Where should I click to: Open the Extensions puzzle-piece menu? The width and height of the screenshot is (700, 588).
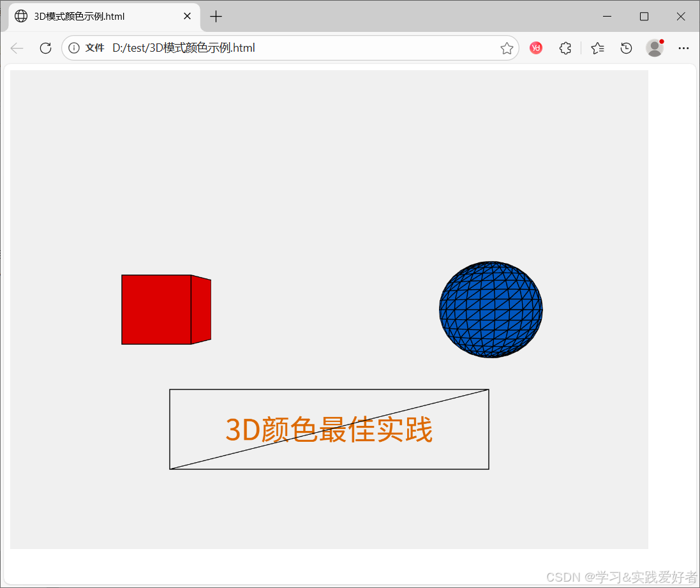pyautogui.click(x=565, y=48)
